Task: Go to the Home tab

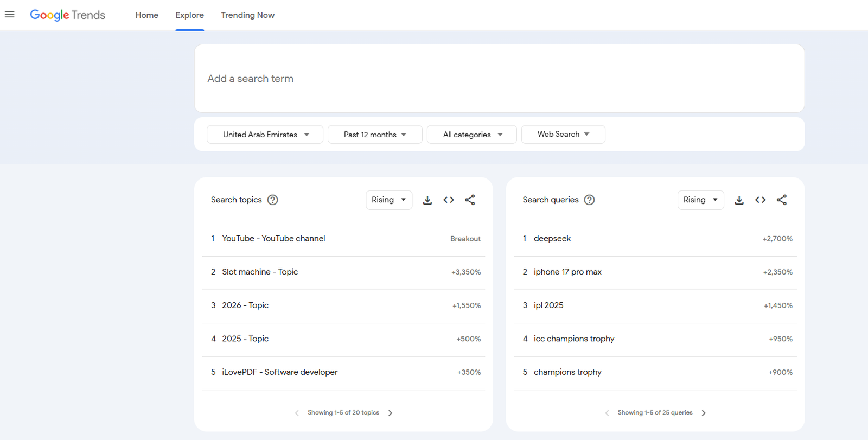Action: click(147, 15)
